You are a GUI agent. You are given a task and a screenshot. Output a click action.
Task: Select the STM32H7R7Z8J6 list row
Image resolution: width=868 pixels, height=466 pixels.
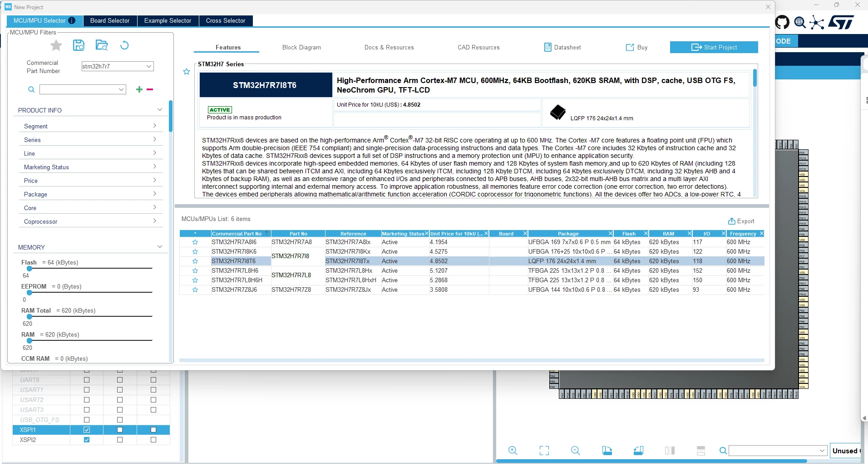click(x=472, y=290)
